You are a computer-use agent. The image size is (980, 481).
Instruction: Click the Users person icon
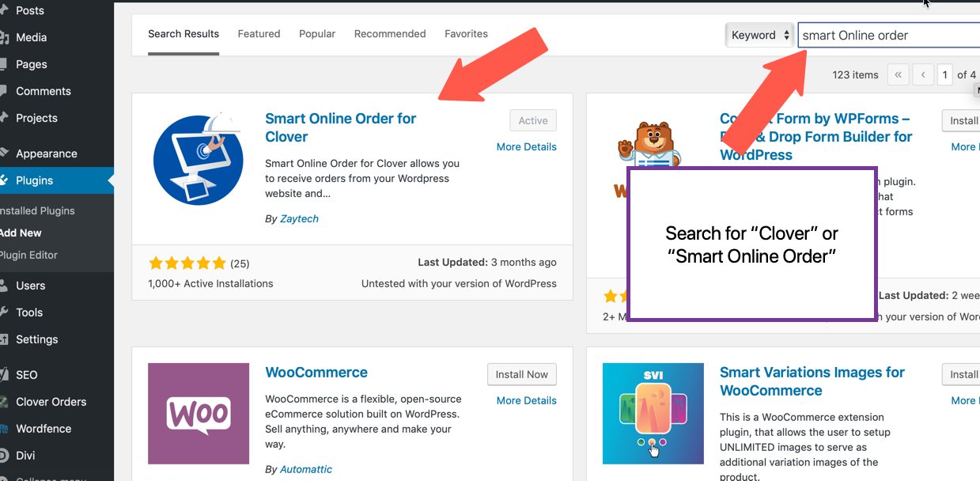(x=3, y=286)
